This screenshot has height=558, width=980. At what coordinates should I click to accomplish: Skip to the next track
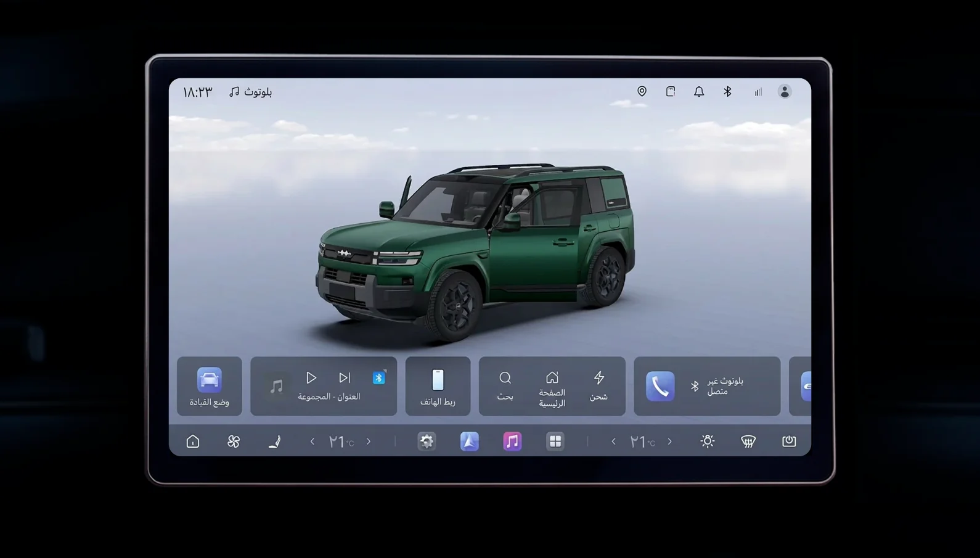click(x=345, y=377)
